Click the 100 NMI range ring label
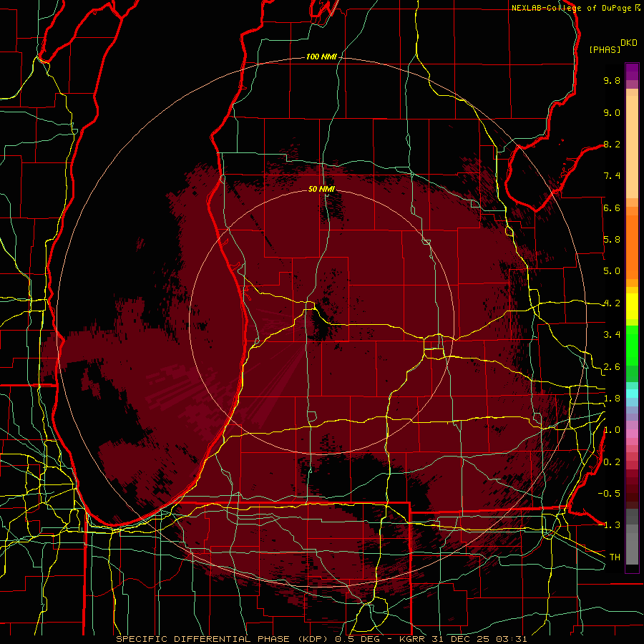This screenshot has height=644, width=644. 321,57
